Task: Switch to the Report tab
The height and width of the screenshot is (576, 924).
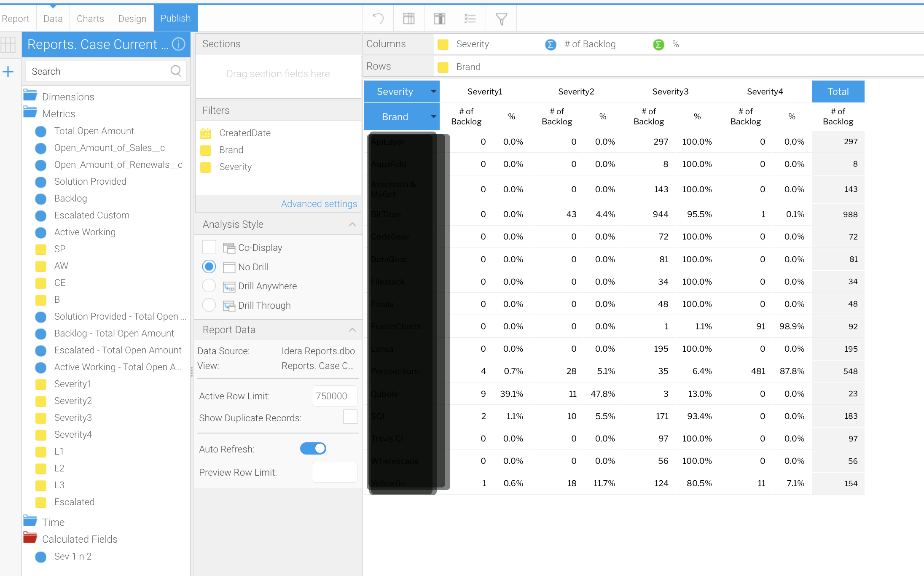Action: tap(16, 19)
